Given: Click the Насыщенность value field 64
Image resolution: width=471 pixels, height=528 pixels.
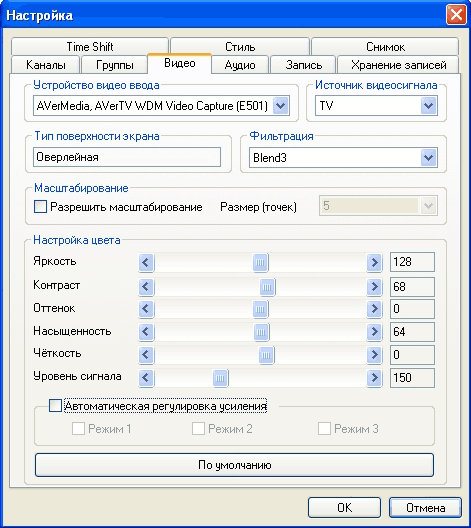Looking at the screenshot, I should tap(412, 332).
